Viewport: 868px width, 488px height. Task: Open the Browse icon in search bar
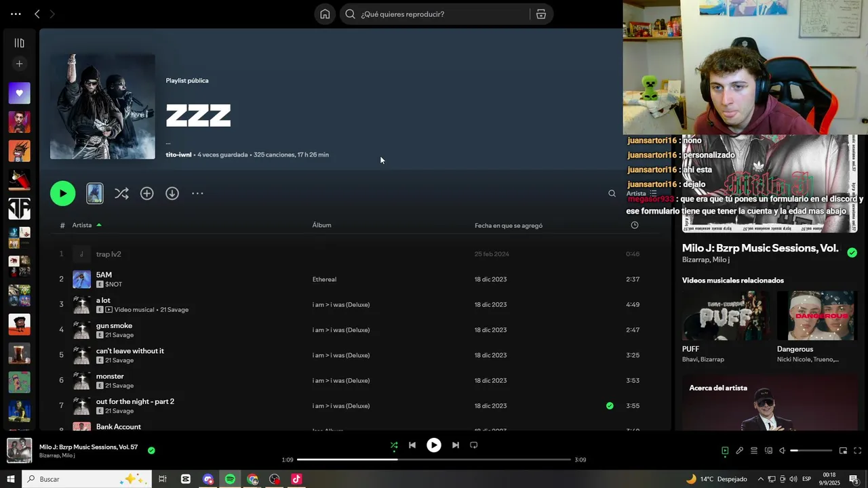click(x=540, y=14)
